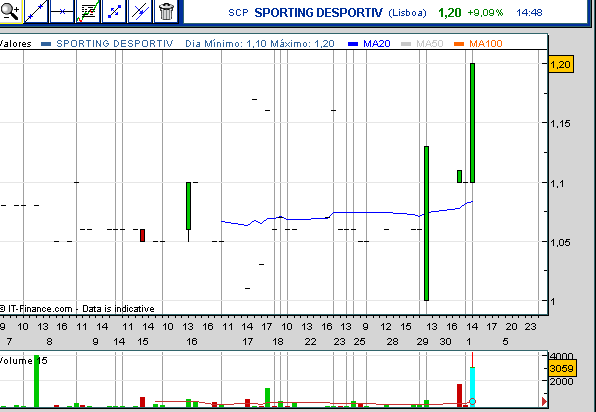Image resolution: width=596 pixels, height=412 pixels.
Task: Click the green candle on day 16
Action: [x=189, y=206]
